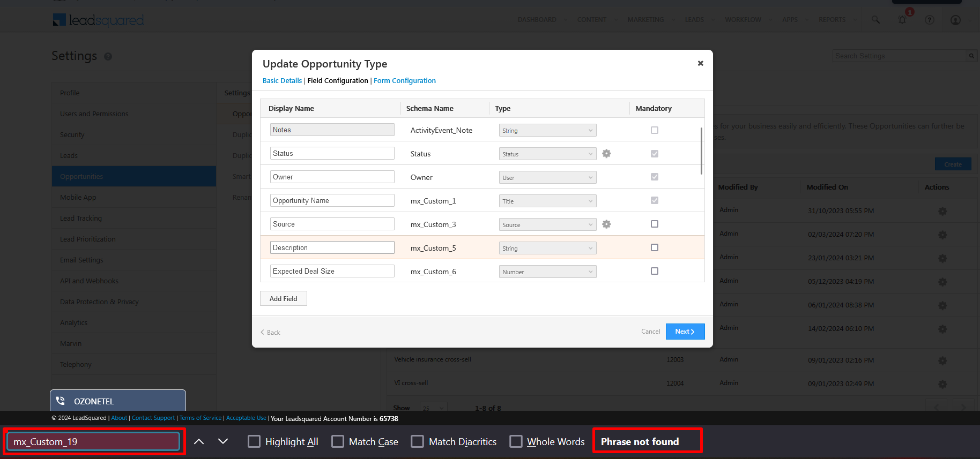The width and height of the screenshot is (980, 459).
Task: Switch to Basic Details tab
Action: pyautogui.click(x=282, y=81)
